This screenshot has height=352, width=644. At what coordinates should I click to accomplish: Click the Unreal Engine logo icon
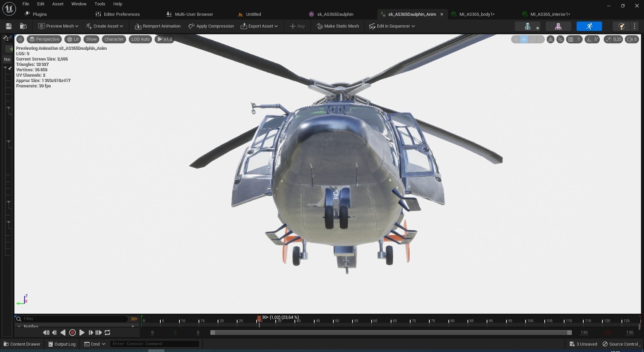9,9
